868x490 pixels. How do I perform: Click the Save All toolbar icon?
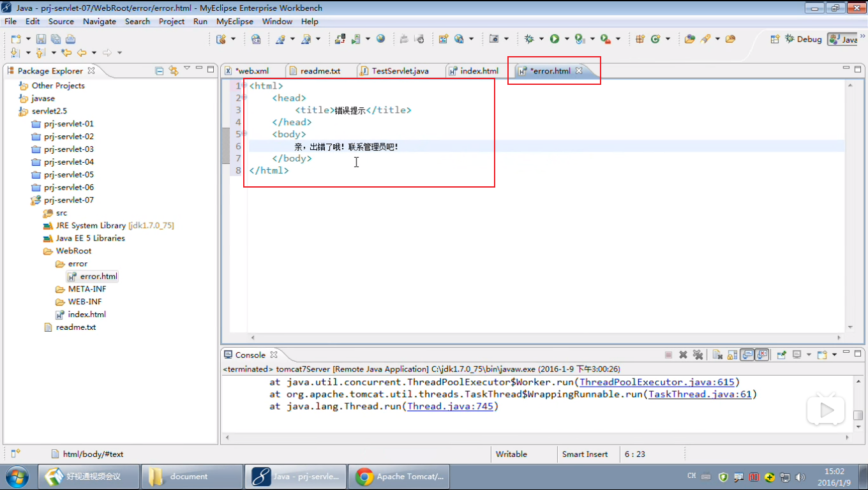click(56, 39)
